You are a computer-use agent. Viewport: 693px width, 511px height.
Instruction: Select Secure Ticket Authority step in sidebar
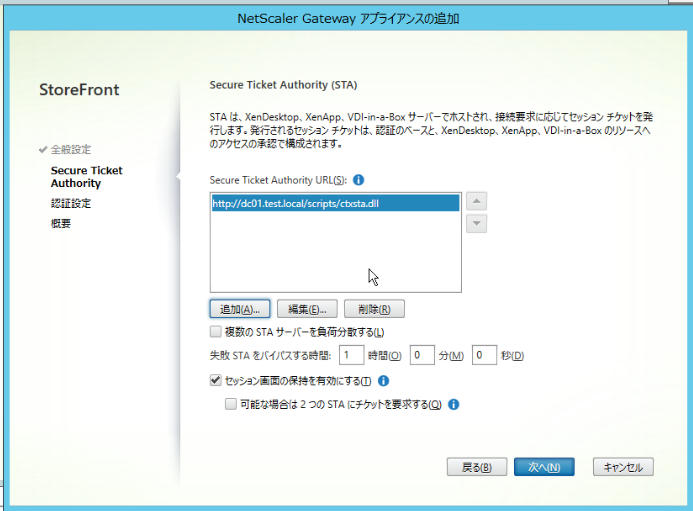pos(87,177)
